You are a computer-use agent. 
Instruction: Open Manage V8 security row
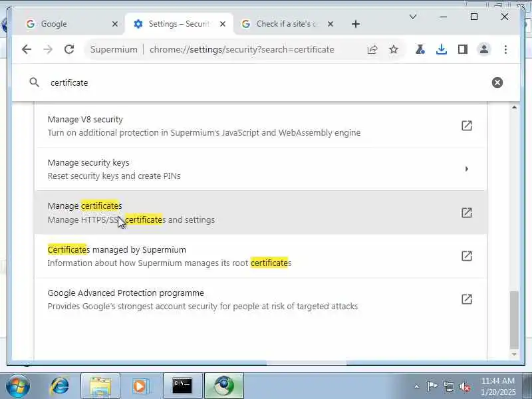point(261,126)
